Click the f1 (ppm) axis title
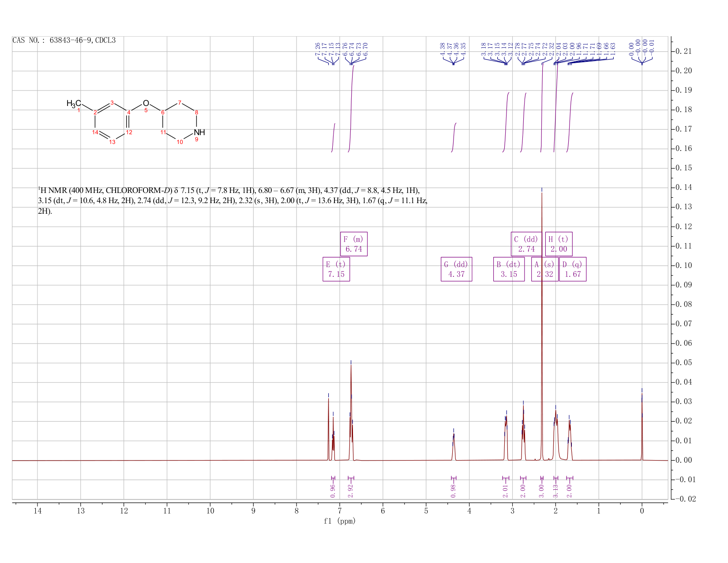728x563 pixels. pos(340,521)
